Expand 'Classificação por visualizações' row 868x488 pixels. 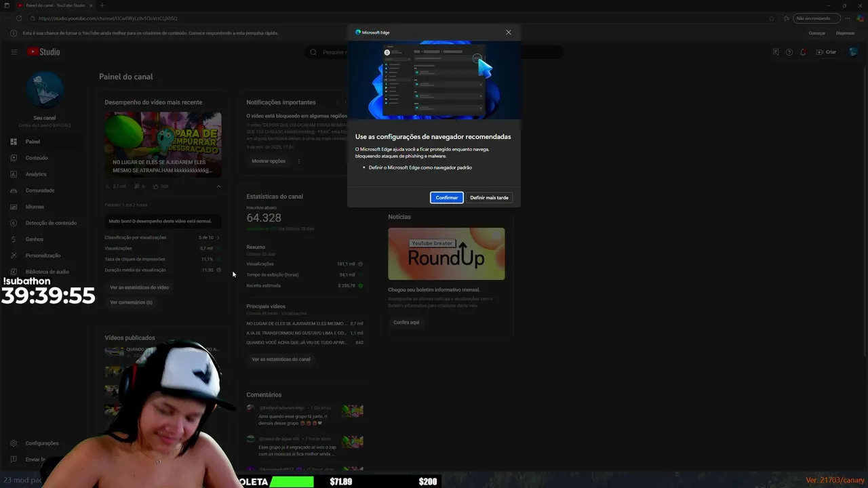163,237
